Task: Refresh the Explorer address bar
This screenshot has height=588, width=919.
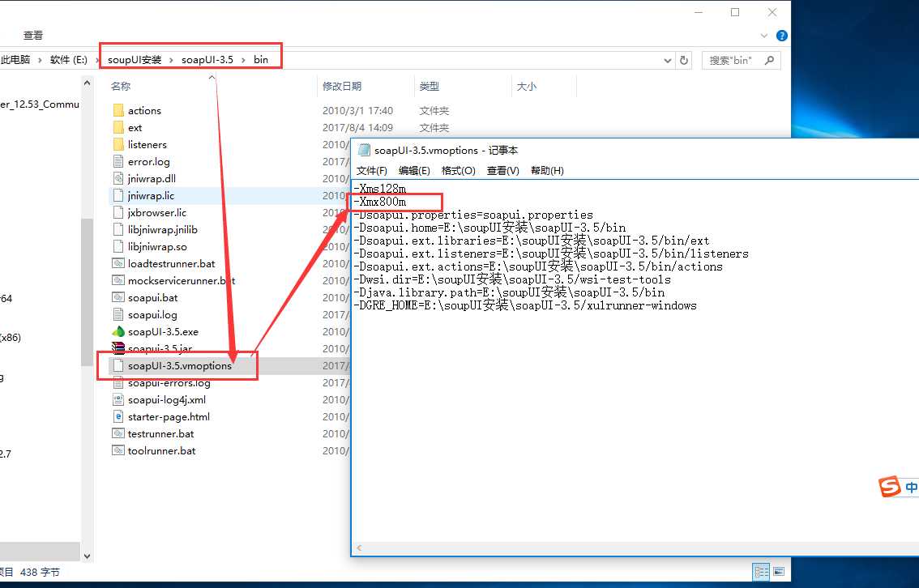Action: click(x=683, y=60)
